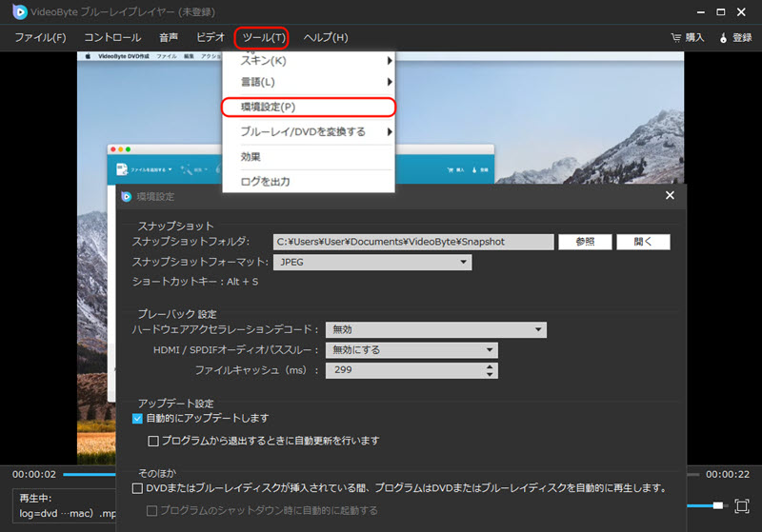Screen dimensions: 762x532
Task: Expand the スキン(K) submenu
Action: [309, 61]
